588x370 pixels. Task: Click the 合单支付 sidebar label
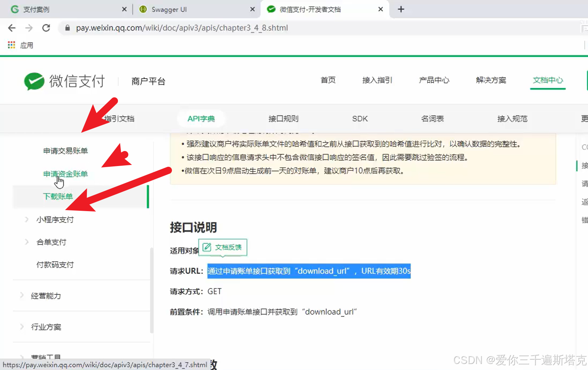51,242
